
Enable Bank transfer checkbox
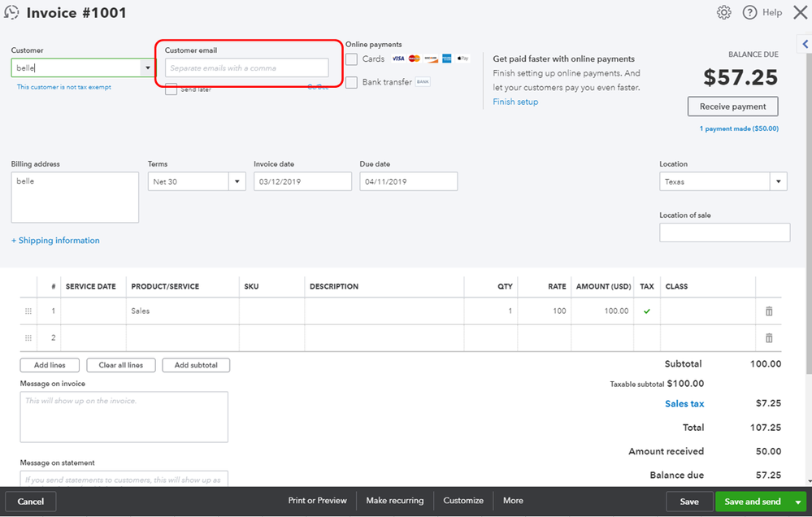point(352,82)
